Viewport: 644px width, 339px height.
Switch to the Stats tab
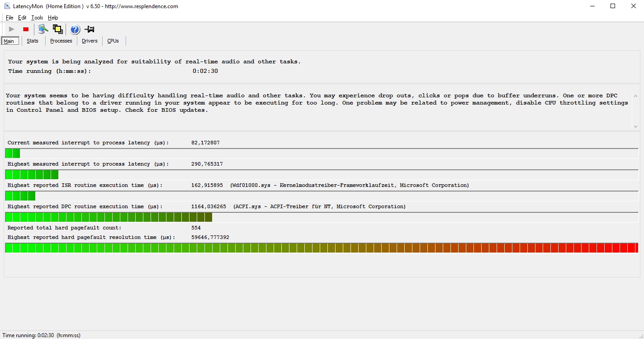(x=33, y=41)
